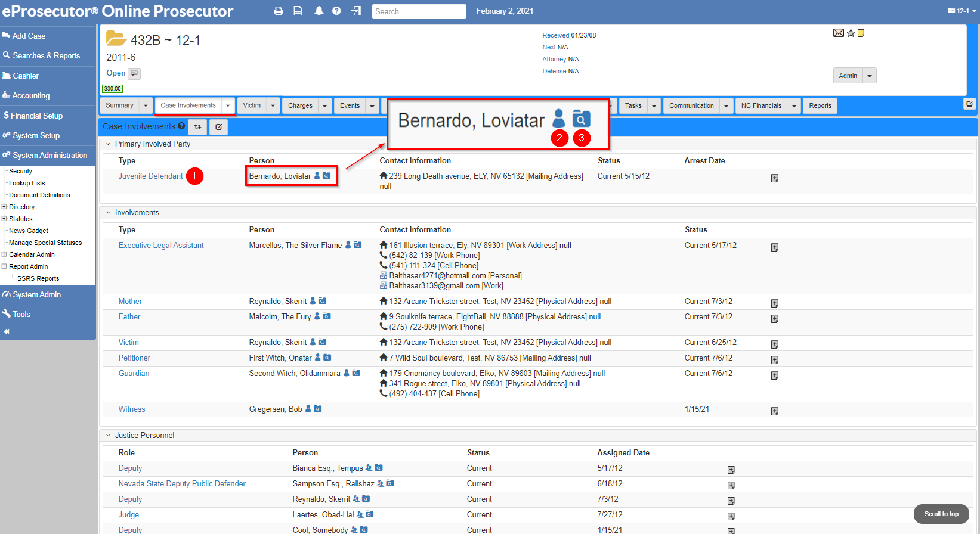Open case search icon for Sampson Esq., Ralishaz
980x534 pixels.
390,483
